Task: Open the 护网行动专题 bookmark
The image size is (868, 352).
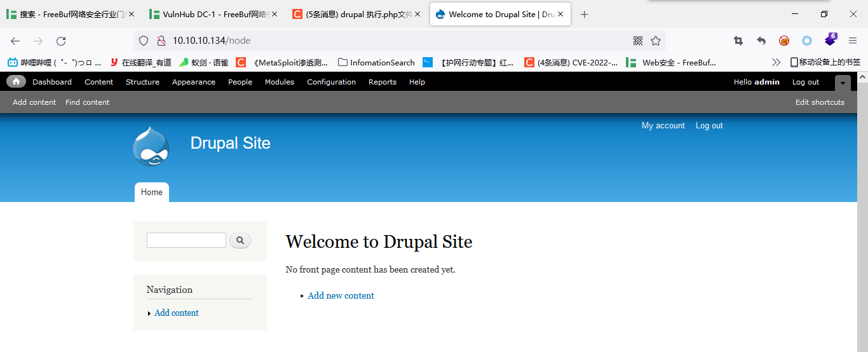Action: [468, 62]
